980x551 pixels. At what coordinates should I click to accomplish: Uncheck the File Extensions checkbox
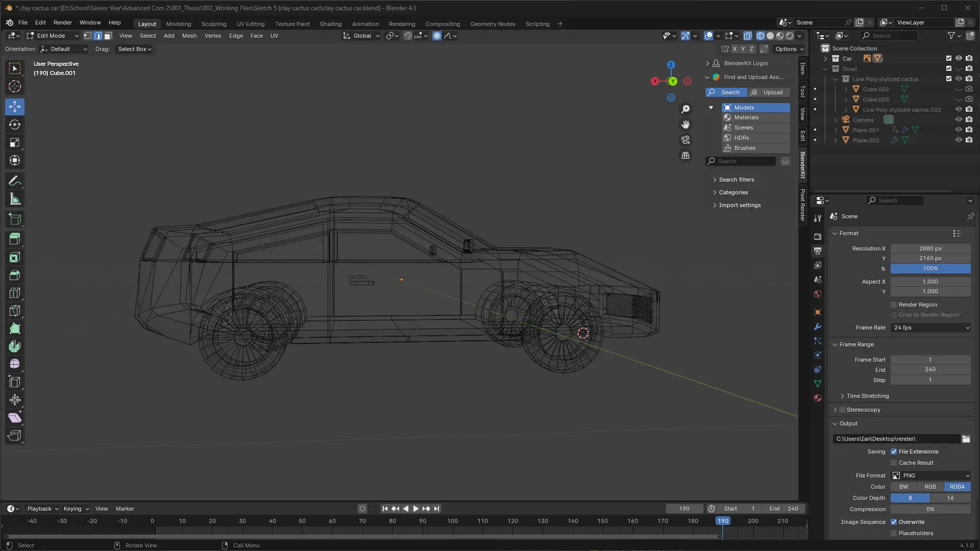click(894, 452)
